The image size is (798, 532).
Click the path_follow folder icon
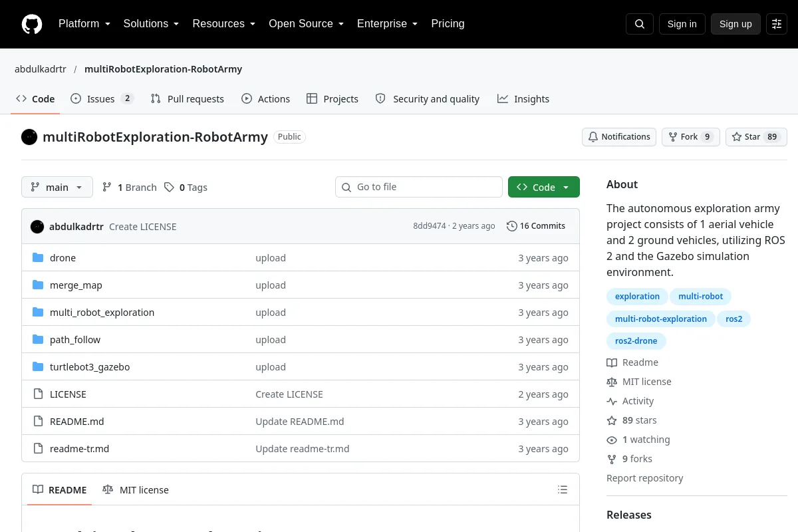point(38,340)
